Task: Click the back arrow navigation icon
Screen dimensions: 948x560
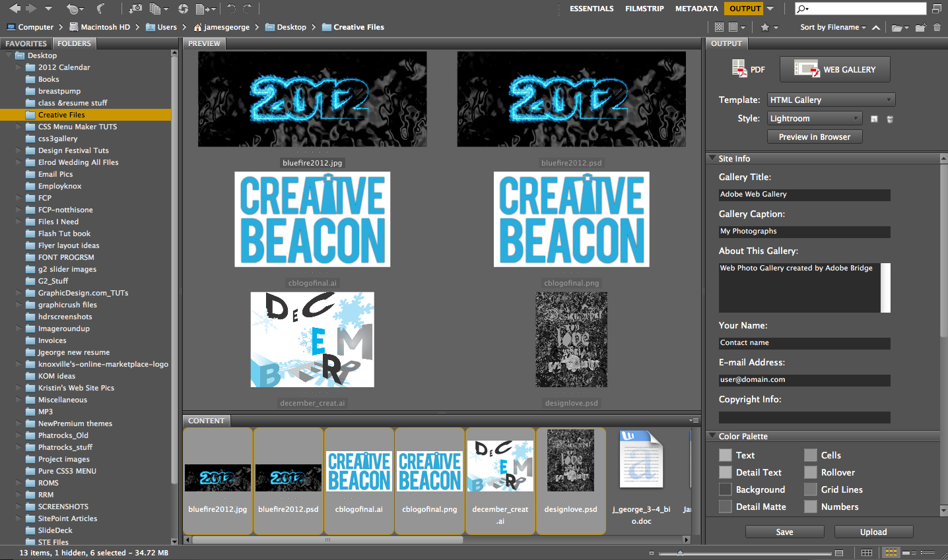Action: pos(15,9)
